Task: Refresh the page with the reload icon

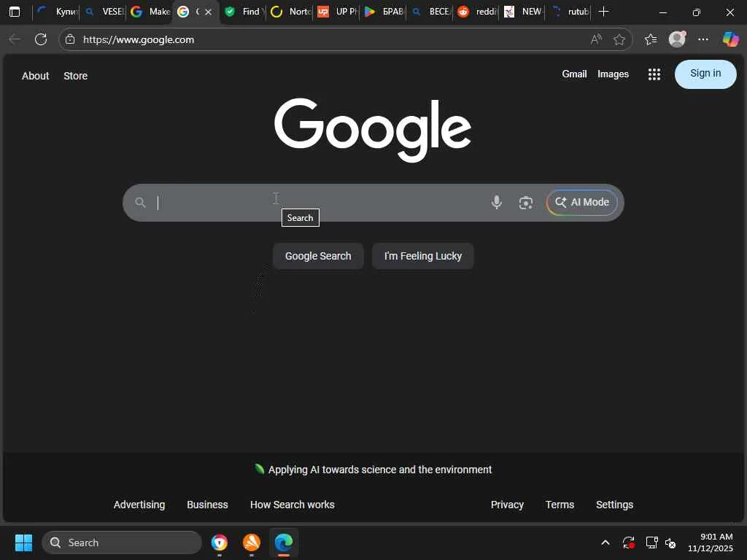Action: [41, 39]
